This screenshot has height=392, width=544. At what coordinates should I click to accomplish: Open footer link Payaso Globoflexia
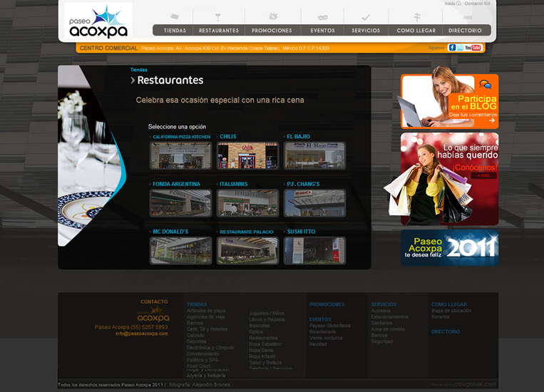tap(330, 326)
